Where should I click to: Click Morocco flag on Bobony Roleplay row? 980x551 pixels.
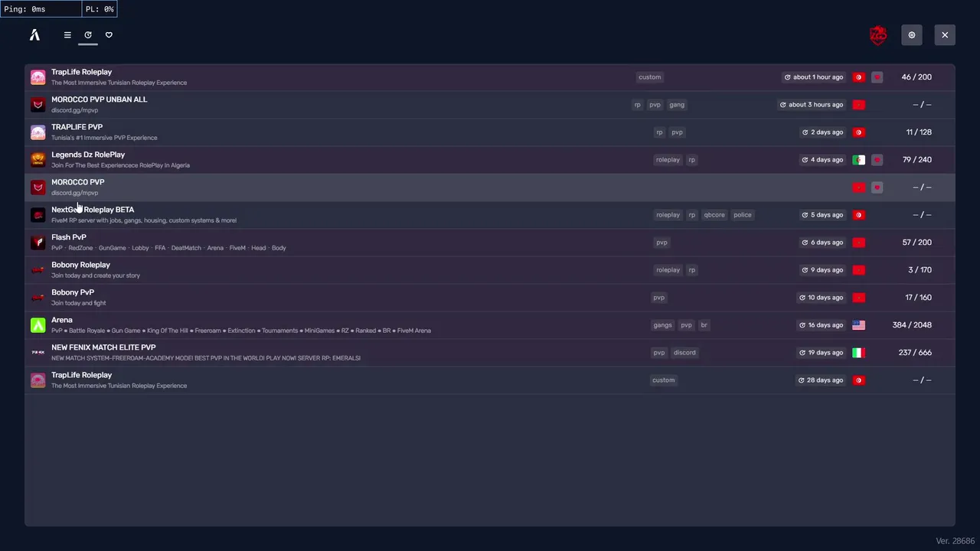859,270
